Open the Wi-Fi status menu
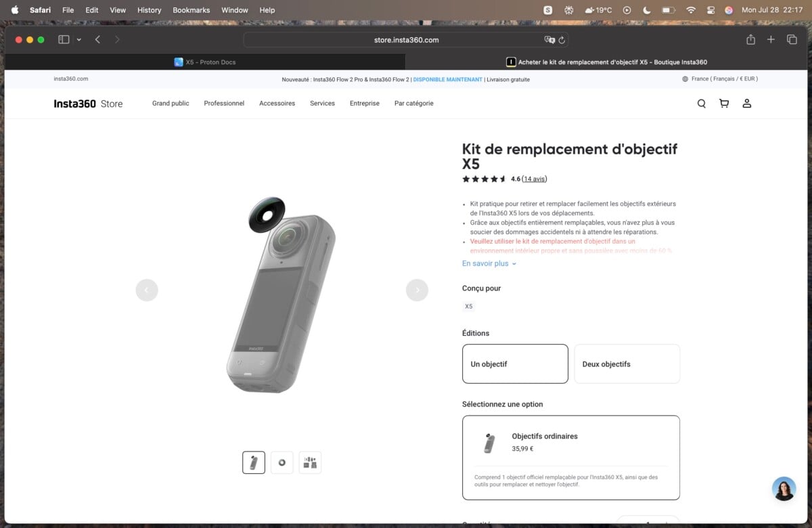 691,10
